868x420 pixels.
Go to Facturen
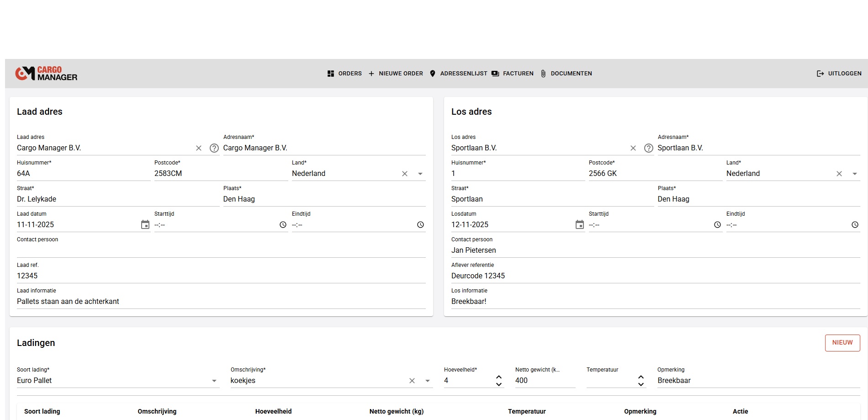(x=513, y=74)
